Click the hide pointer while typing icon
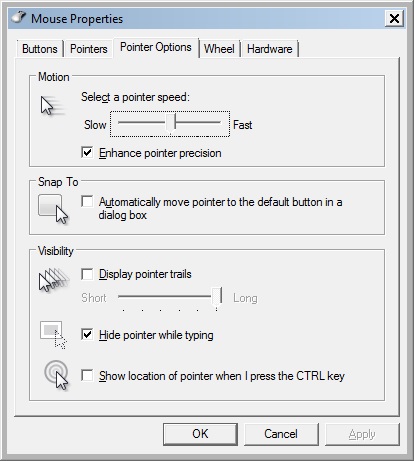Viewport: 414px width, 461px height. (x=53, y=335)
